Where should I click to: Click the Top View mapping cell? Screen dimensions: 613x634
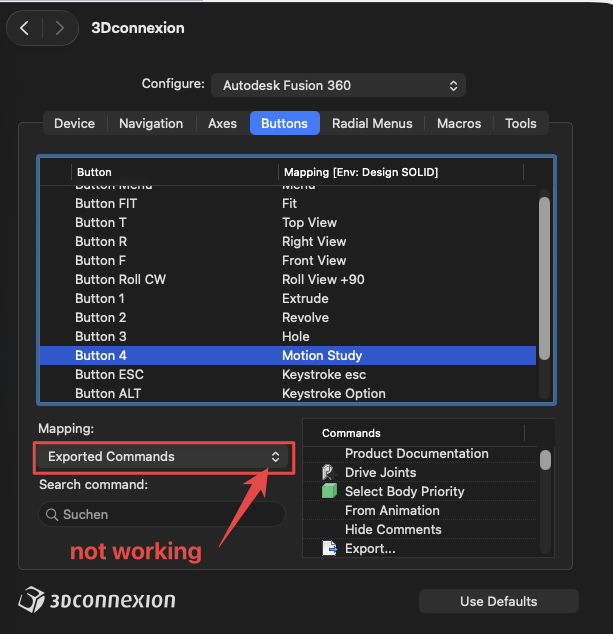tap(309, 222)
